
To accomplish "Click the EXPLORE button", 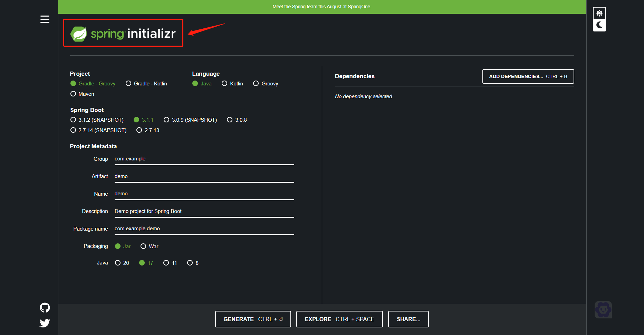I will (x=339, y=319).
